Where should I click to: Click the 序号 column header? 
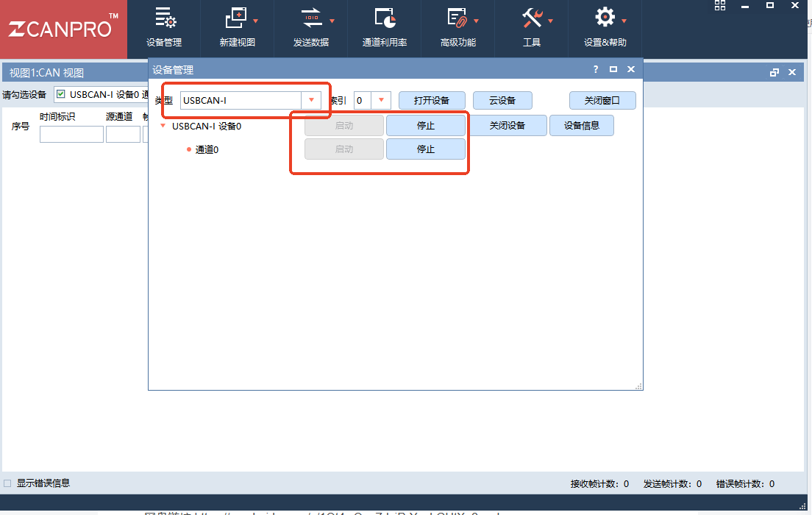pyautogui.click(x=21, y=126)
